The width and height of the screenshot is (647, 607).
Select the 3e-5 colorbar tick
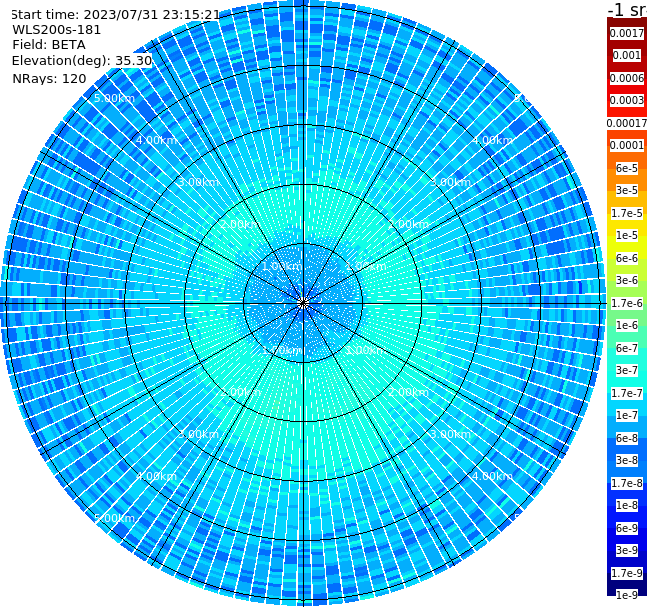coord(627,190)
